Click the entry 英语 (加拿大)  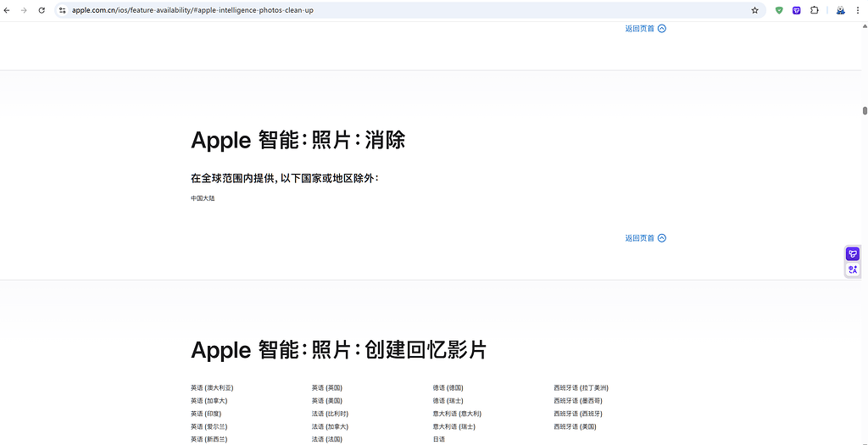coord(209,401)
